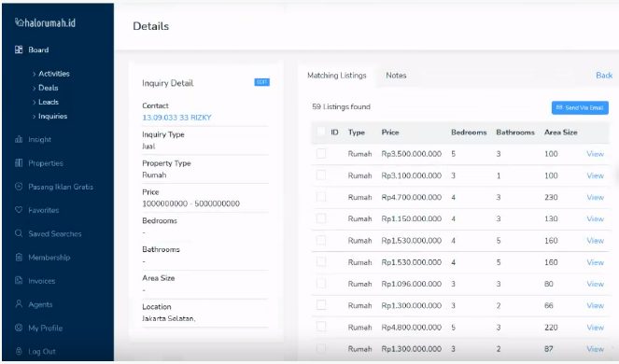Open contact link 13.09.033 33 RIZKY

pos(176,118)
